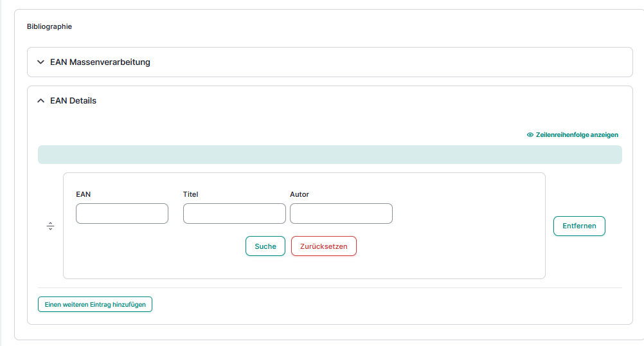Focus the Titel input field
The width and height of the screenshot is (644, 346).
[234, 214]
